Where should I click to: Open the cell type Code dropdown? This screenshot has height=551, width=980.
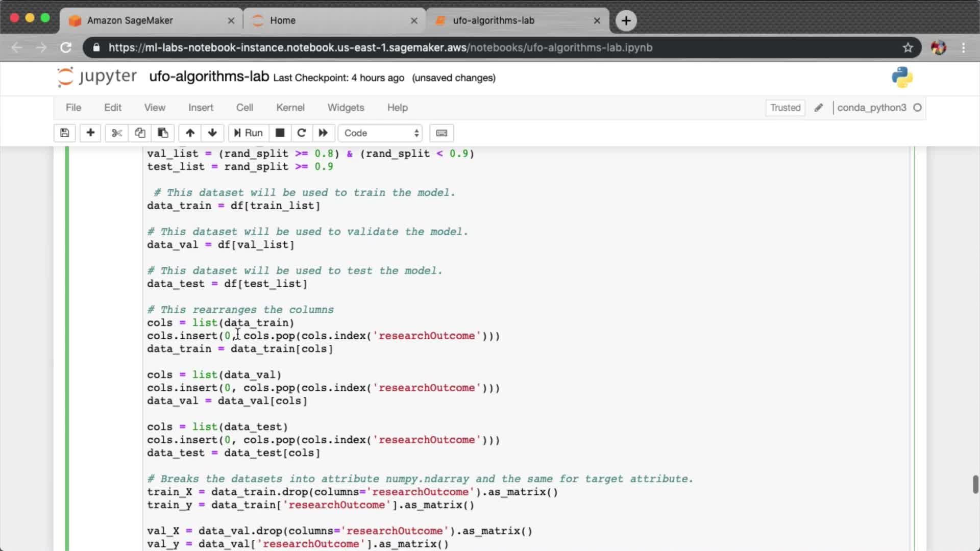[x=381, y=133]
